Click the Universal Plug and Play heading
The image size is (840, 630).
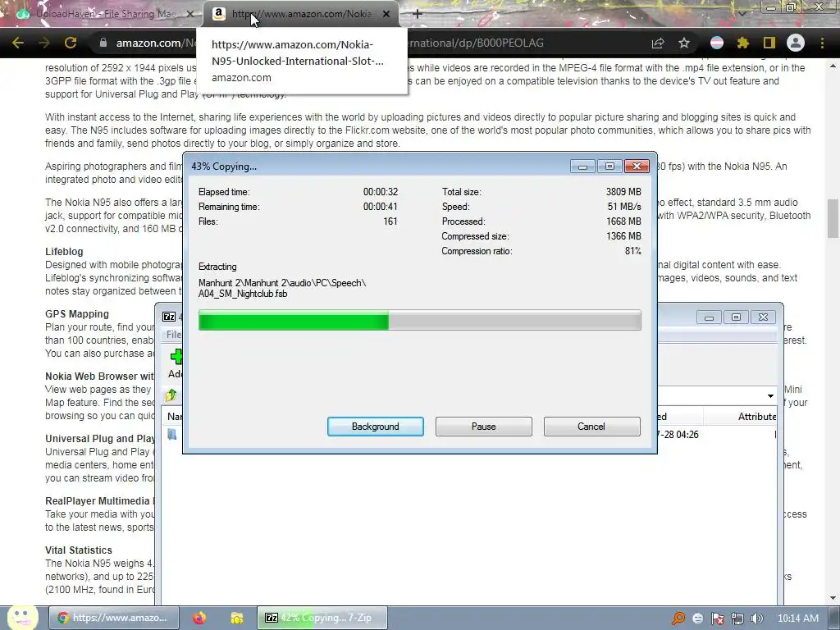point(100,439)
